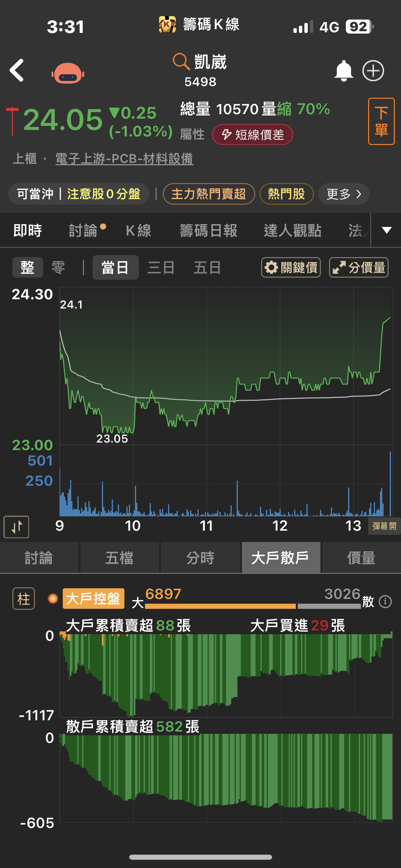401x868 pixels.
Task: Tap the 大戶控盤 label
Action: click(93, 599)
